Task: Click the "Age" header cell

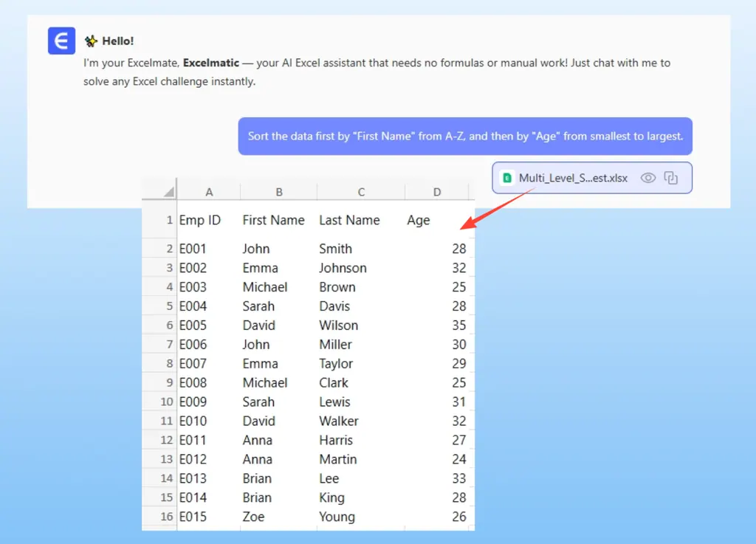Action: tap(419, 220)
